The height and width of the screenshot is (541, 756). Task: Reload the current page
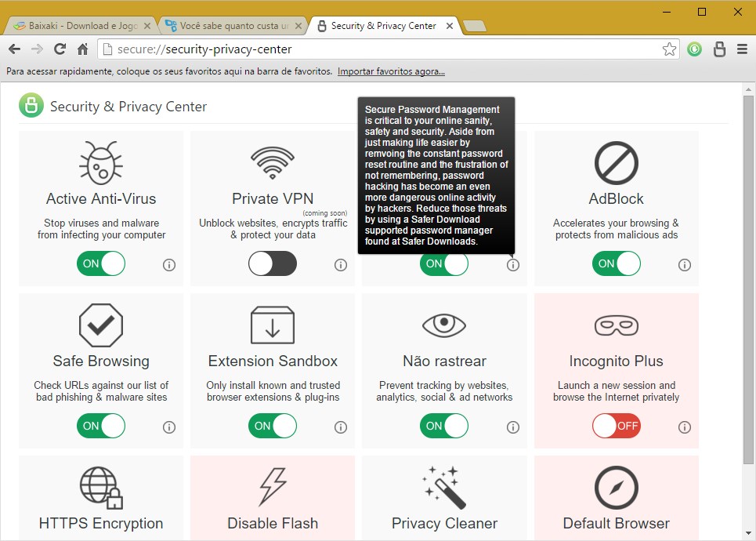click(x=60, y=49)
